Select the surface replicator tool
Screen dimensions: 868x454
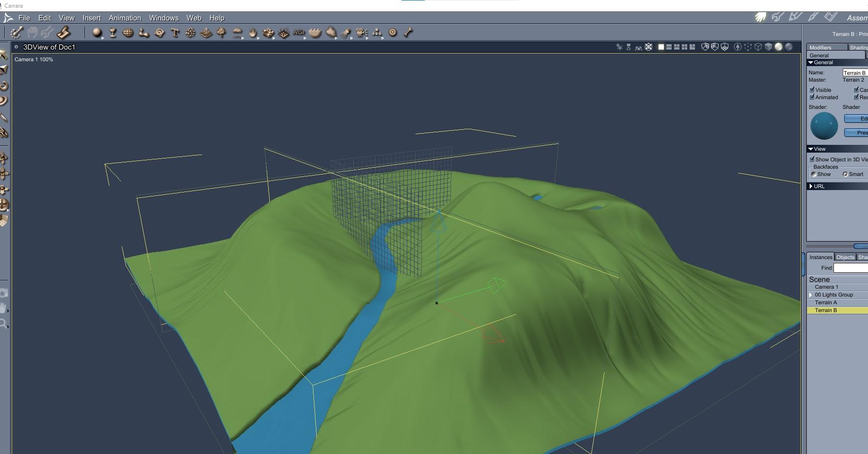[268, 33]
